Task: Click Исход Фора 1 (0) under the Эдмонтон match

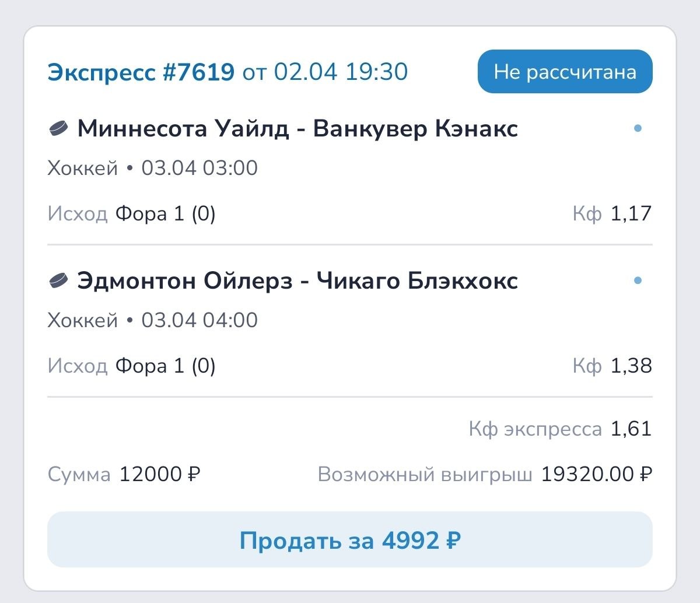Action: pyautogui.click(x=132, y=366)
